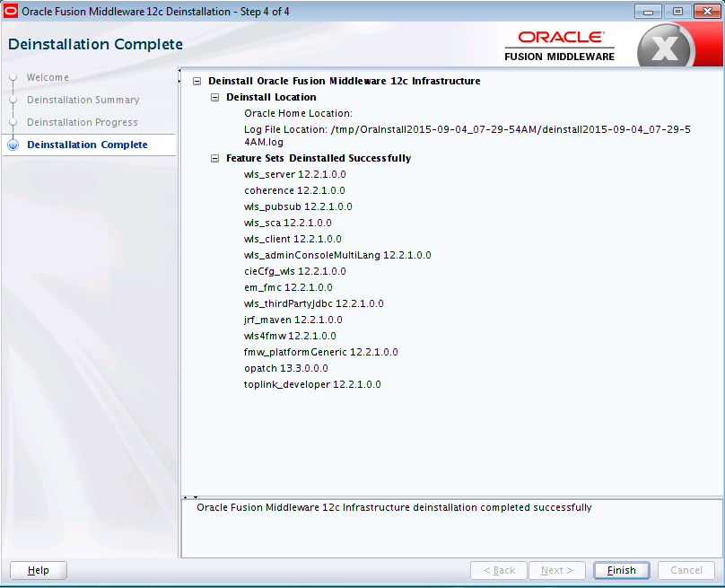Viewport: 725px width, 588px height.
Task: Select wls4fmw 12.2.1.0.0 row
Action: click(x=290, y=337)
